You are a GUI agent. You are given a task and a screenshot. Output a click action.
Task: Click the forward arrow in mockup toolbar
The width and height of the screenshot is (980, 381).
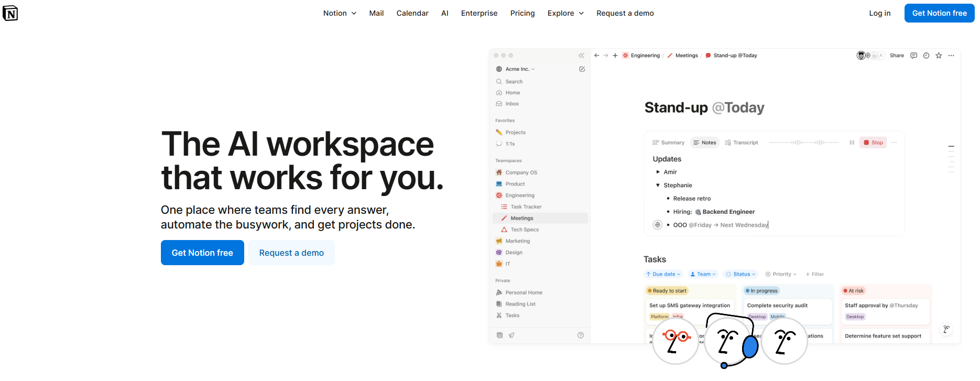click(x=606, y=56)
